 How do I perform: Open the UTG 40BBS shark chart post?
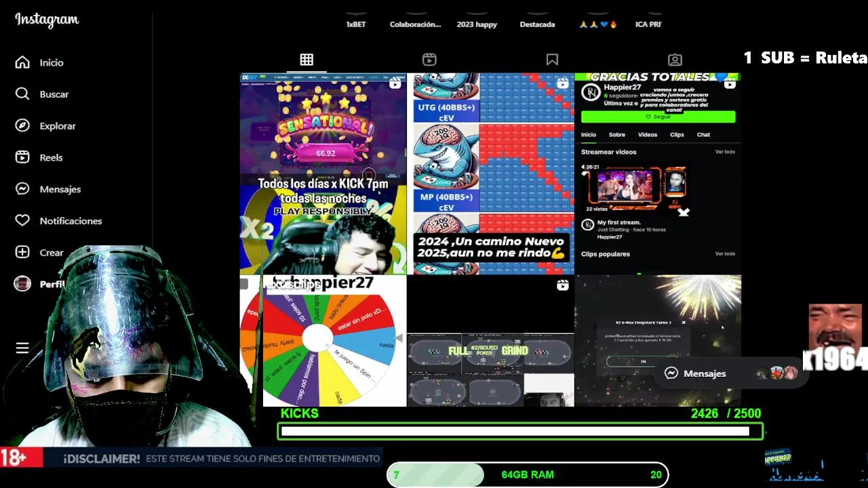[490, 174]
